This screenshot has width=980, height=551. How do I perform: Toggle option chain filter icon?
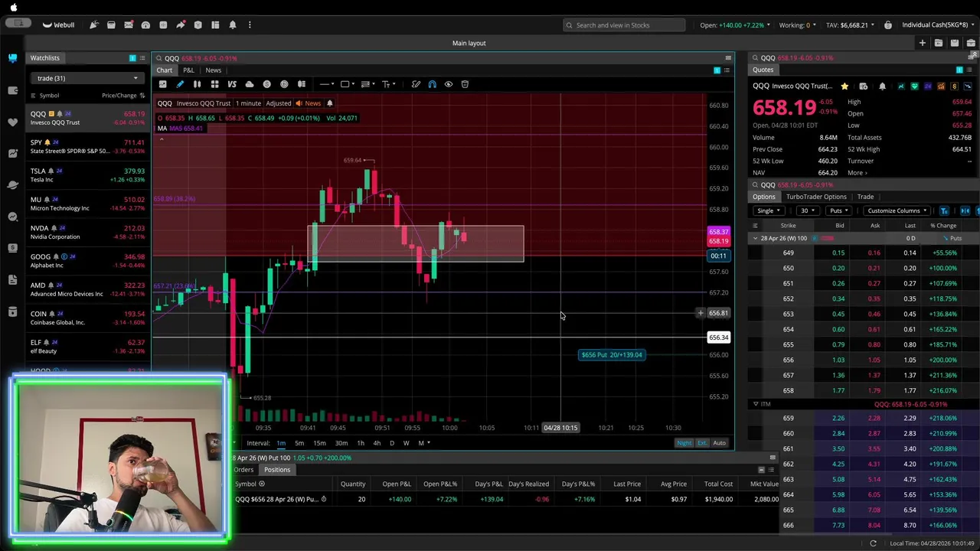(x=944, y=210)
